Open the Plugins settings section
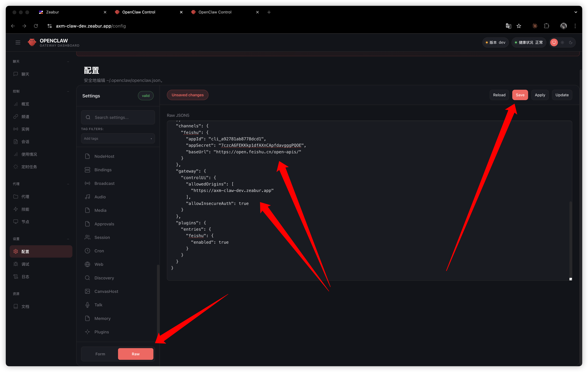588x372 pixels. pyautogui.click(x=102, y=332)
